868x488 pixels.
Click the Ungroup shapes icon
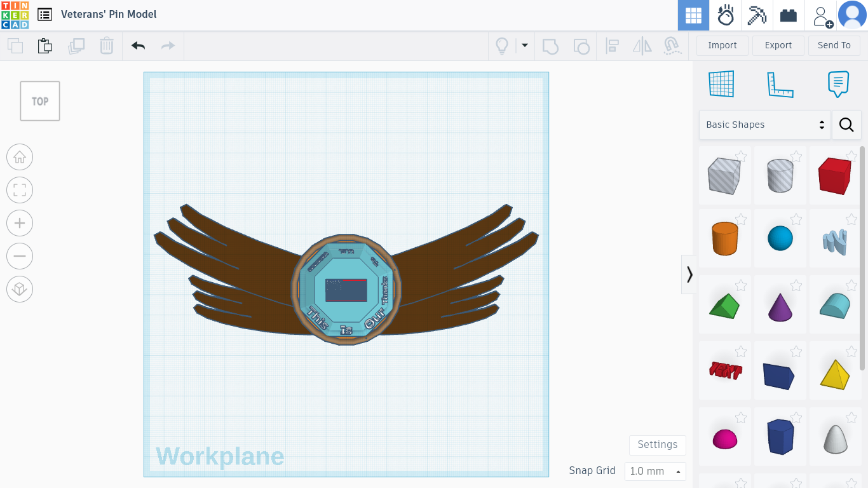click(581, 46)
